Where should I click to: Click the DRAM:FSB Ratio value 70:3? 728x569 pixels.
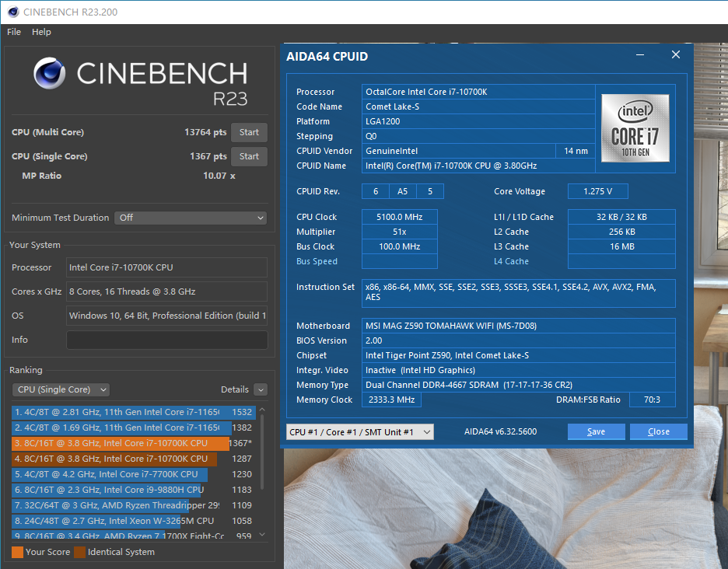click(652, 400)
